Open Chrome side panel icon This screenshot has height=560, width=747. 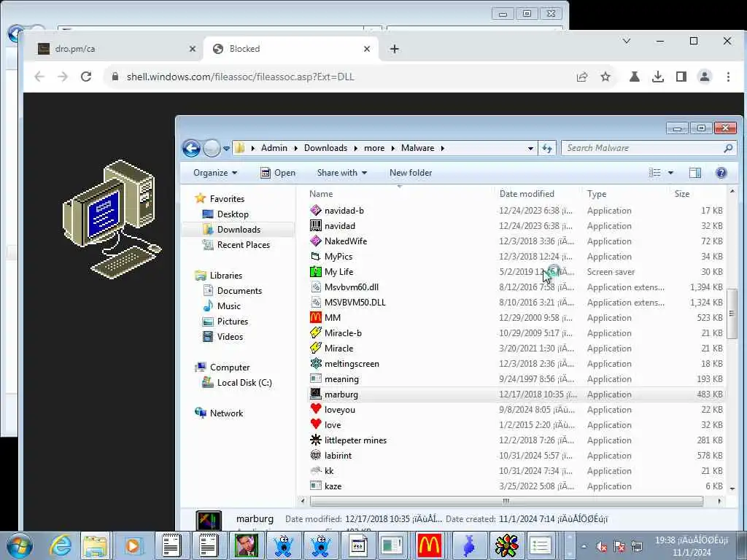point(681,77)
